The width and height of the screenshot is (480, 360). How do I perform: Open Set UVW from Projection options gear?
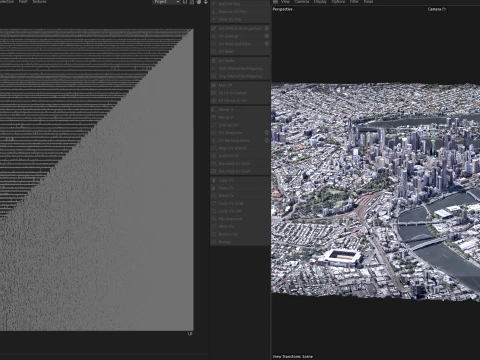[267, 29]
